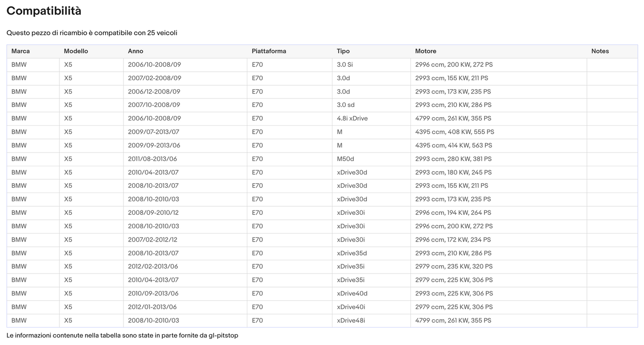644x345 pixels.
Task: Select the M50d type cell
Action: [x=345, y=159]
